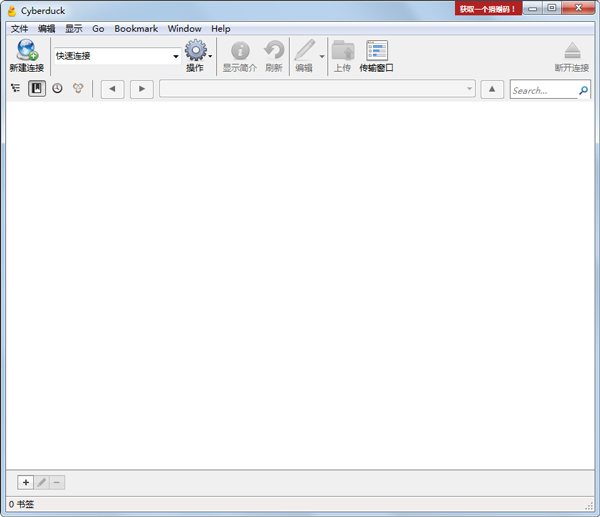The image size is (600, 517).
Task: Expand the 快速连接 quick connect dropdown
Action: click(176, 56)
